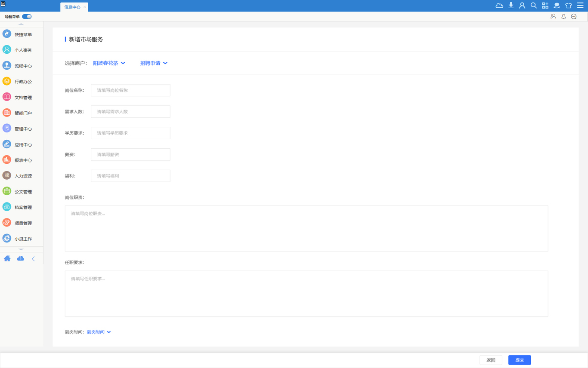Click the 行政办公 sidebar icon
Image resolution: width=588 pixels, height=368 pixels.
coord(7,81)
